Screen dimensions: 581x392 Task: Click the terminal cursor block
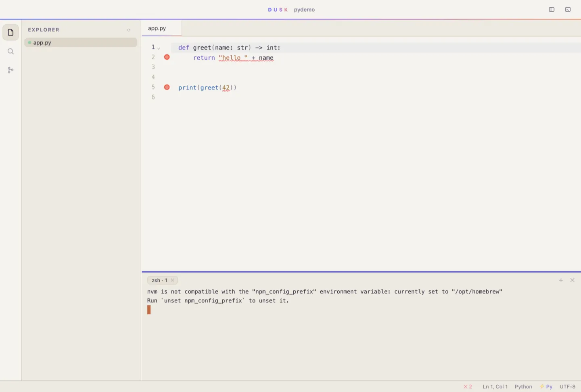tap(149, 310)
